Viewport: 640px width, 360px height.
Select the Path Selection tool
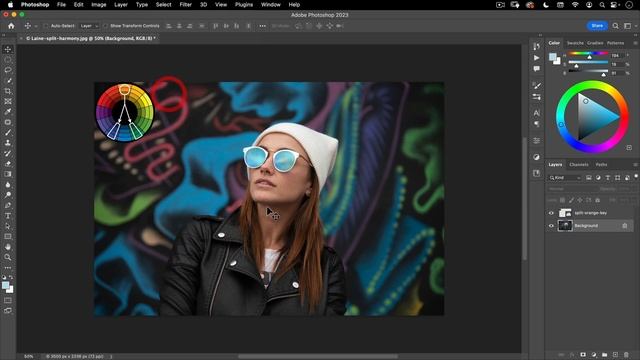click(x=8, y=226)
